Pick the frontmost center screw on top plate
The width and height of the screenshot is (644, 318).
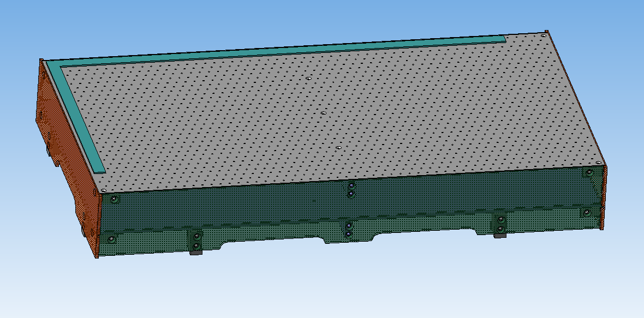coord(338,147)
